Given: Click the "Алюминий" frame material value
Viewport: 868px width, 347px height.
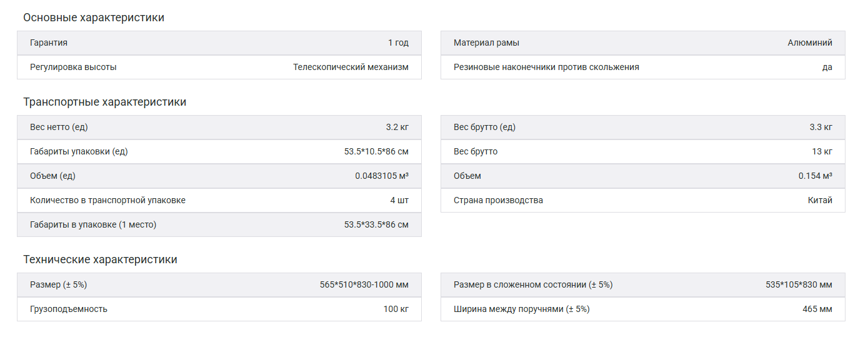Looking at the screenshot, I should click(x=810, y=43).
